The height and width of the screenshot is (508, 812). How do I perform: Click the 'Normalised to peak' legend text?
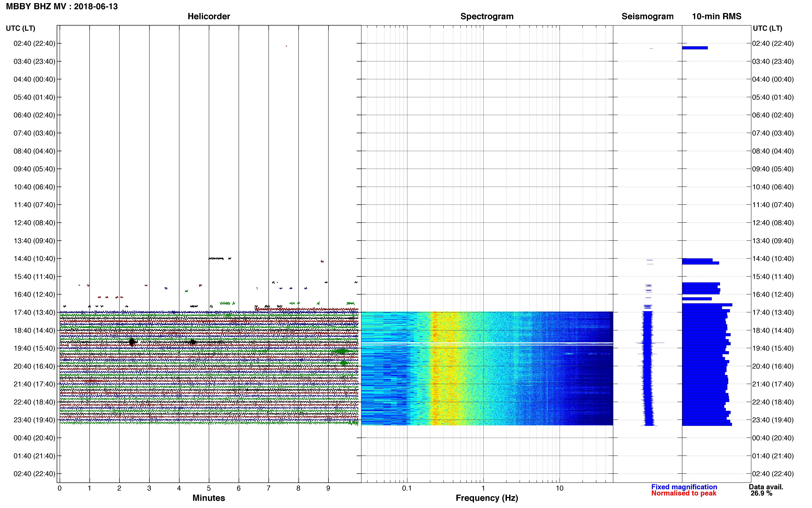684,493
